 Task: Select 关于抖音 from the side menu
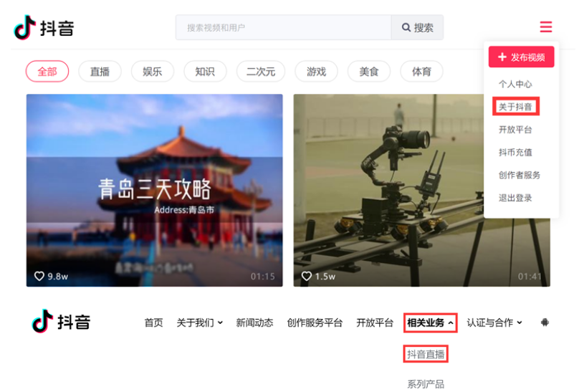[515, 107]
